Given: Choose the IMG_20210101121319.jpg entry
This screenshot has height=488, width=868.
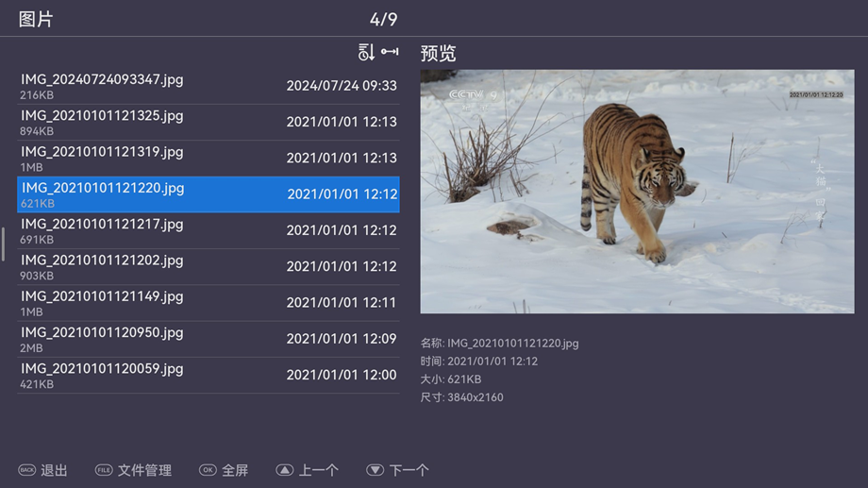Looking at the screenshot, I should point(208,159).
